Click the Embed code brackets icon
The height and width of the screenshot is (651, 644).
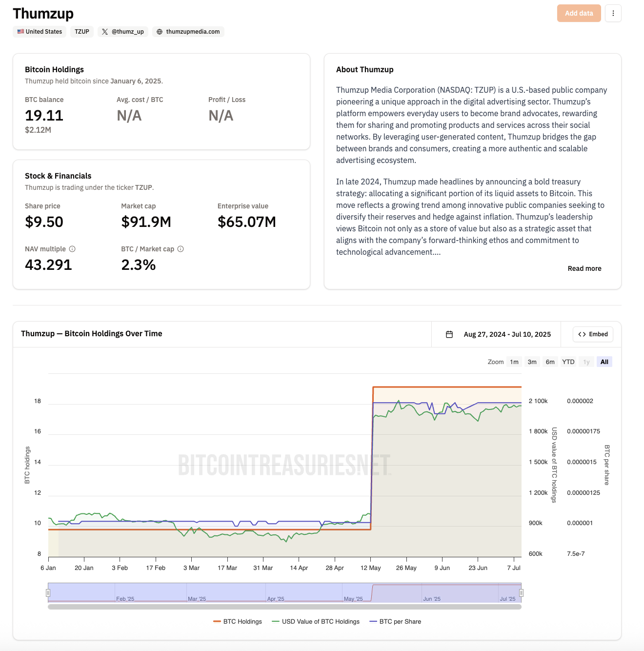point(582,334)
